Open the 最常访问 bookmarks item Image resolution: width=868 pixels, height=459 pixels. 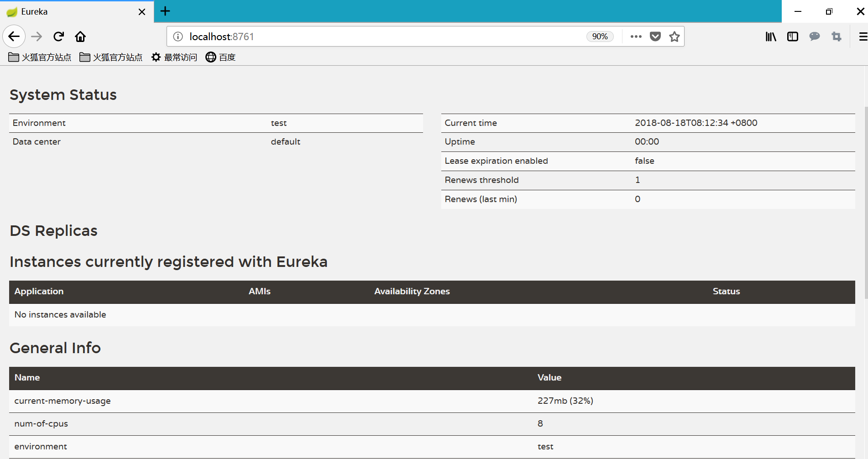(174, 57)
